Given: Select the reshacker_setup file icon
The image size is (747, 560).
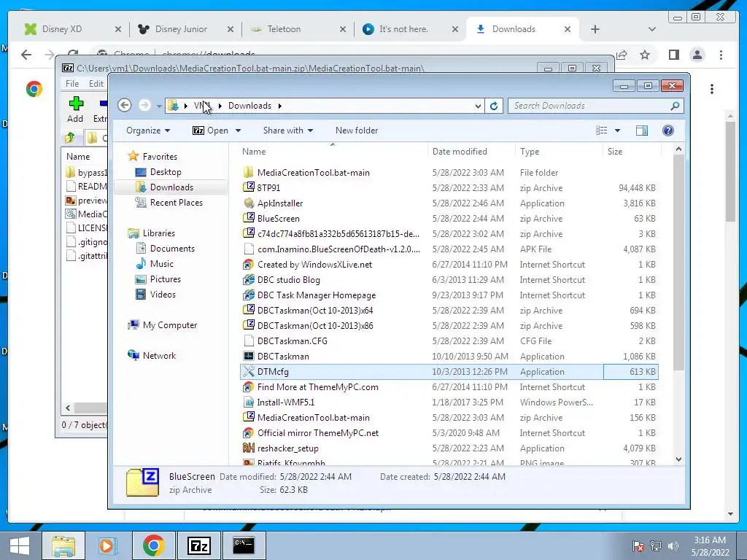Looking at the screenshot, I should click(x=249, y=448).
